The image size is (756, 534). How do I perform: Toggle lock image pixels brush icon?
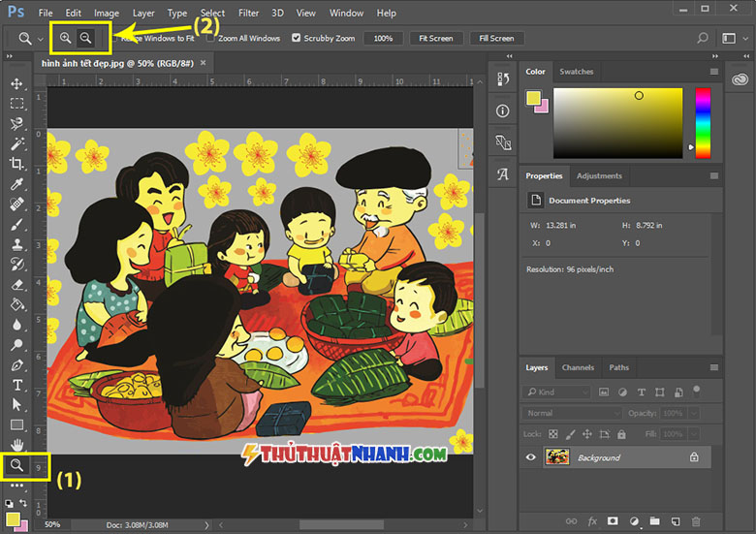click(570, 434)
